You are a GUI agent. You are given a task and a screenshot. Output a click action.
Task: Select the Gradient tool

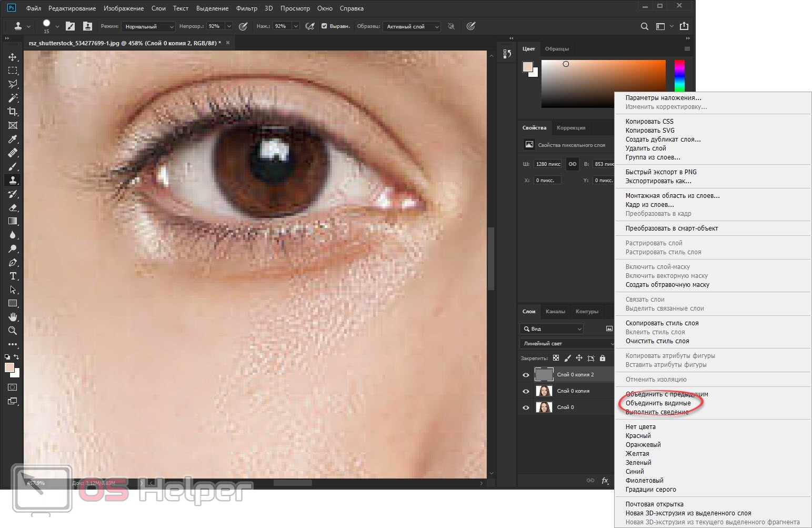click(13, 221)
